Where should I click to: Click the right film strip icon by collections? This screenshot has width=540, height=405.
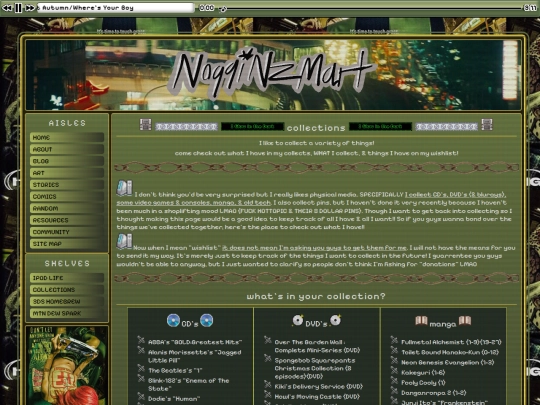coord(487,125)
